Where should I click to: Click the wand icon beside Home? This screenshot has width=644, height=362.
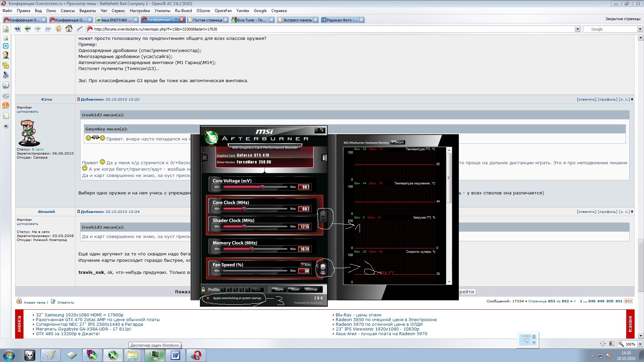point(79,29)
